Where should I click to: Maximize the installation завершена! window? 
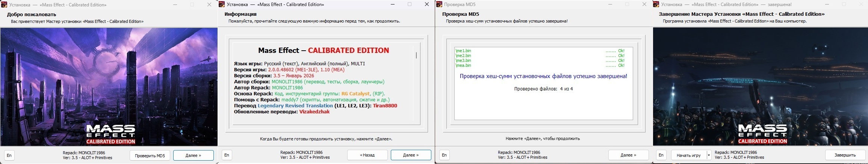(844, 5)
